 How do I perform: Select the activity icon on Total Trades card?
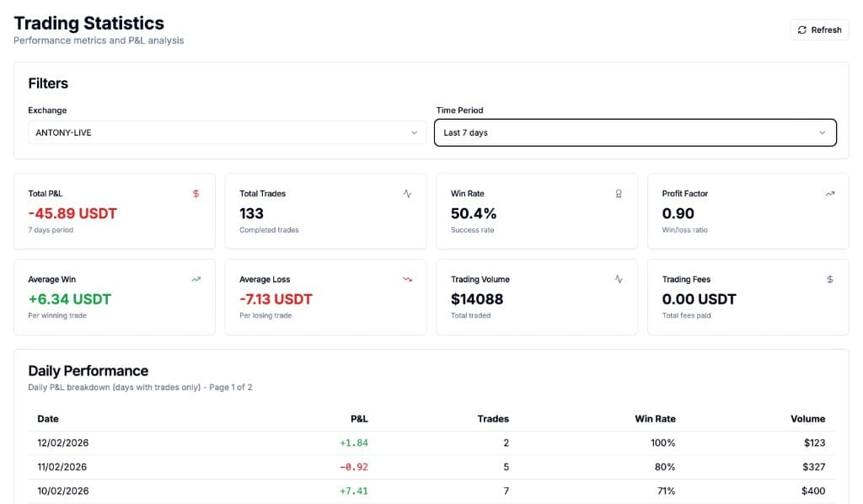click(x=407, y=193)
